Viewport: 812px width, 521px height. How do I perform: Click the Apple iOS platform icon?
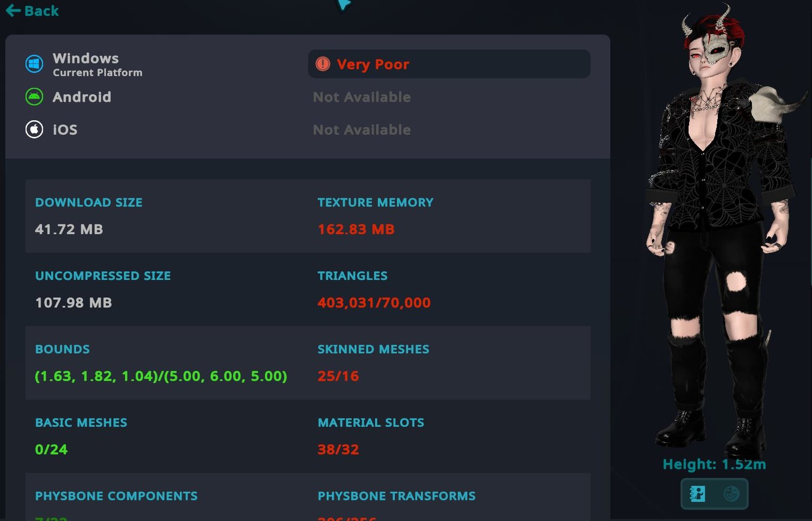point(34,129)
